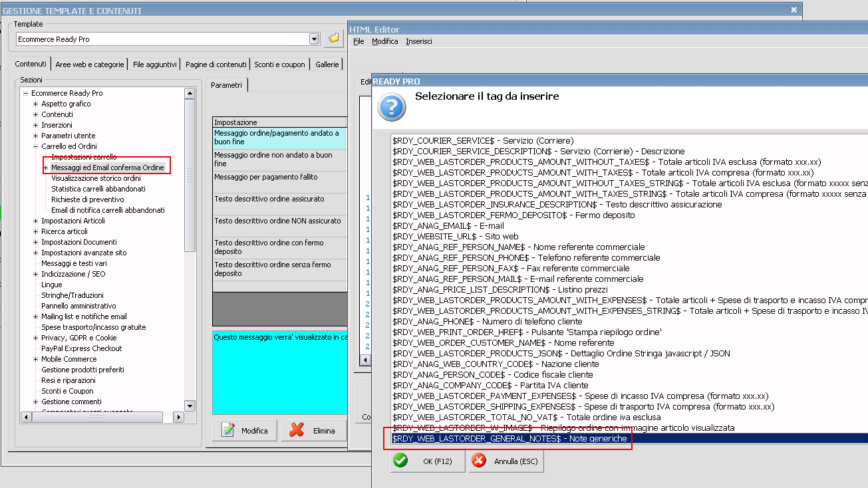868x488 pixels.
Task: Expand the Parametri utente node
Action: (35, 136)
